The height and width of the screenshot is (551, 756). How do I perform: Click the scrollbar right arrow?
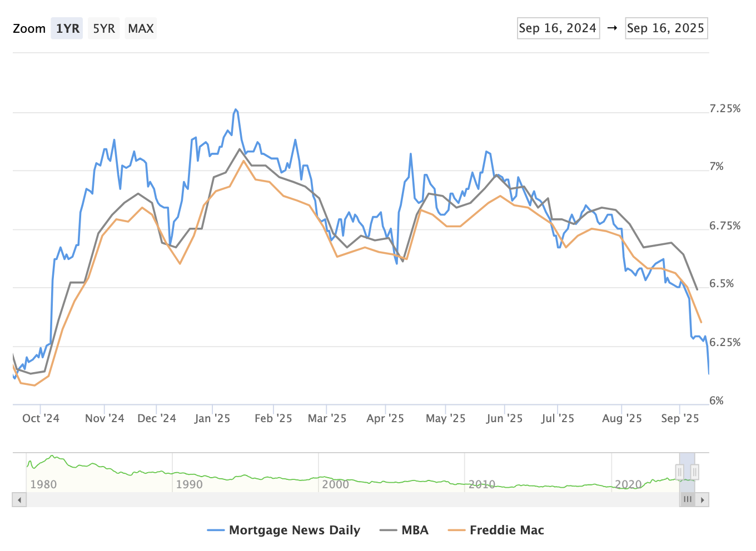703,500
